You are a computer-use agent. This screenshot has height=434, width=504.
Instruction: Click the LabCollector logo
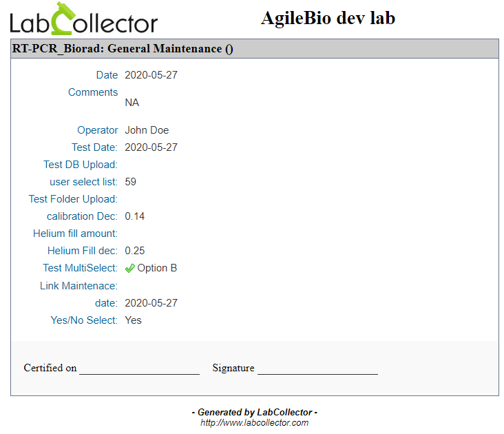pos(83,19)
